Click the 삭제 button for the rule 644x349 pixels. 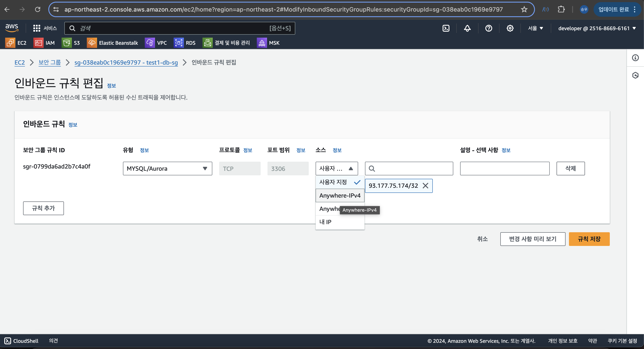click(x=570, y=169)
